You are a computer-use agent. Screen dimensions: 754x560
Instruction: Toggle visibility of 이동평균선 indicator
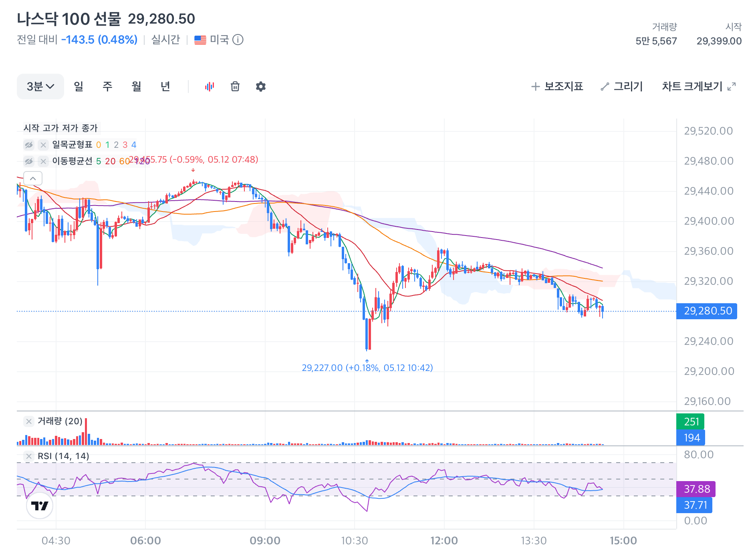(29, 161)
